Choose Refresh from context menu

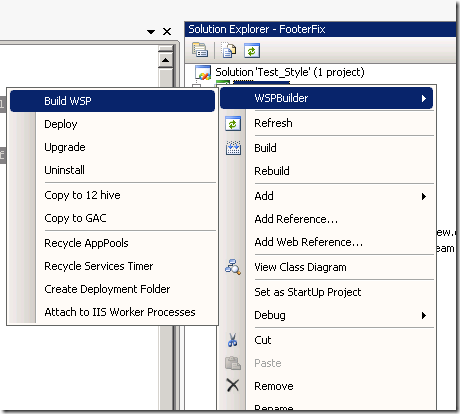click(x=326, y=123)
